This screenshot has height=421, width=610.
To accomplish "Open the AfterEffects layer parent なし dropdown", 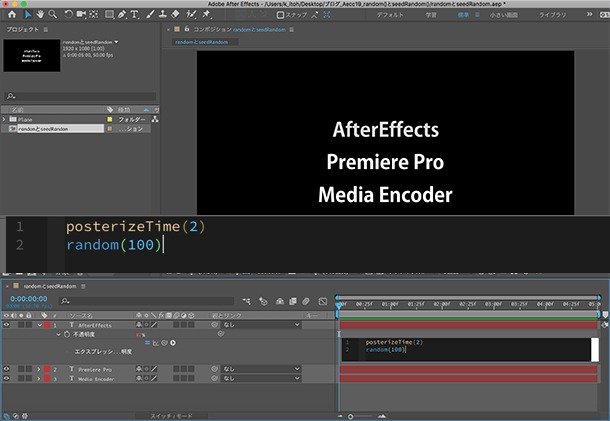I will tap(261, 325).
